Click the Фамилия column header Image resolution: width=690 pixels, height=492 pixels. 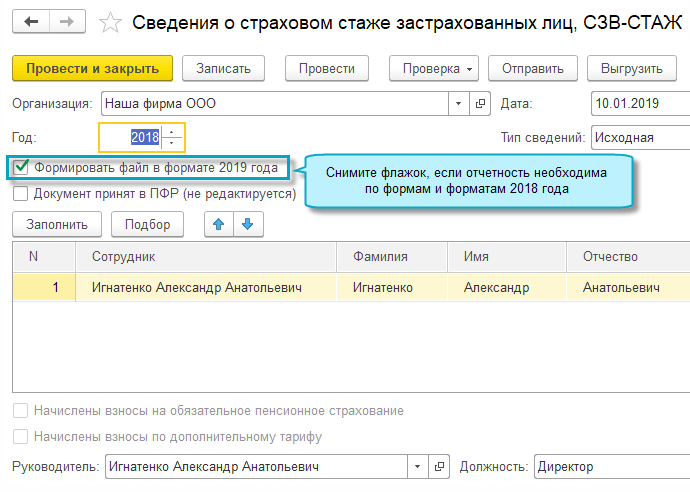tap(381, 257)
